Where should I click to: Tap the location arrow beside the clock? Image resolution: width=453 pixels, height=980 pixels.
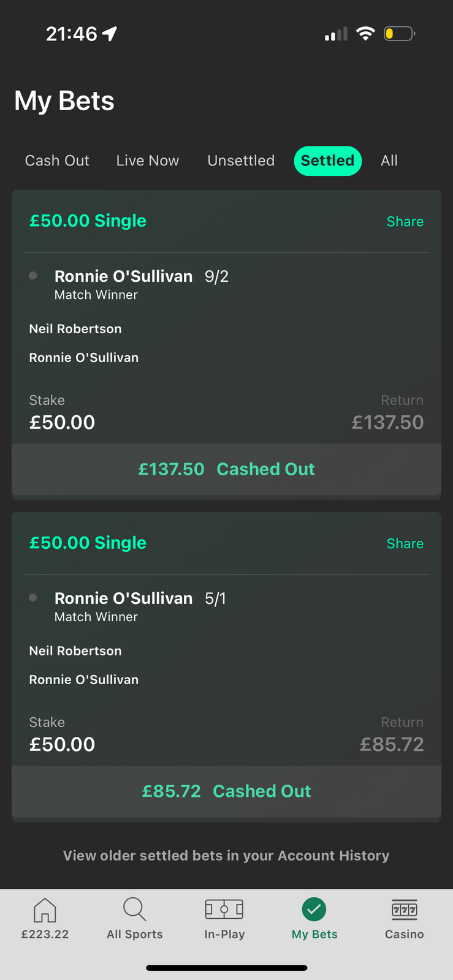pyautogui.click(x=110, y=34)
